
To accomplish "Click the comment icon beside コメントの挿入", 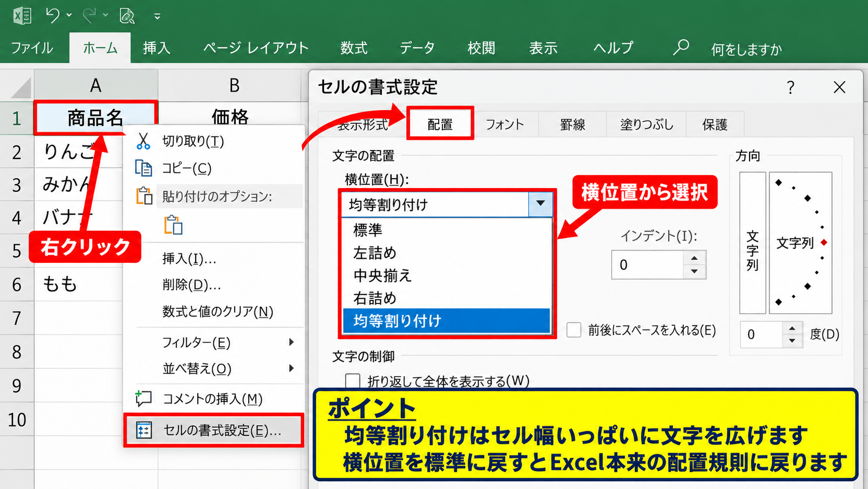I will point(143,398).
